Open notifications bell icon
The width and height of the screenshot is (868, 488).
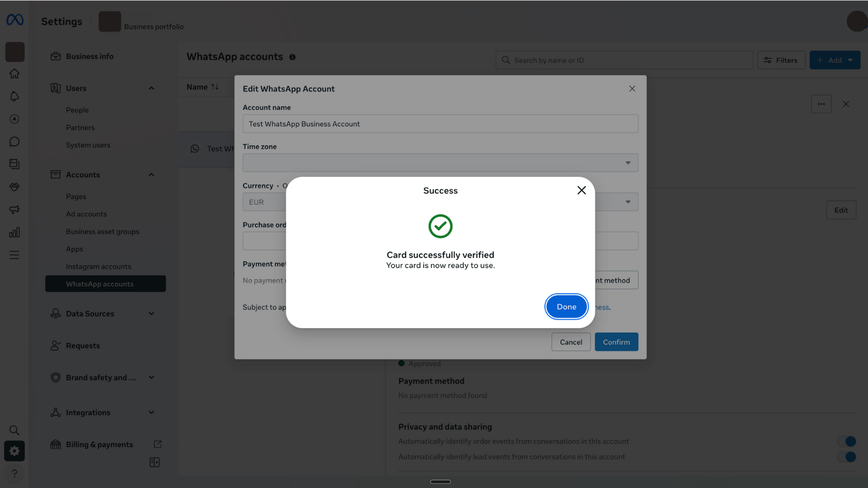(14, 96)
